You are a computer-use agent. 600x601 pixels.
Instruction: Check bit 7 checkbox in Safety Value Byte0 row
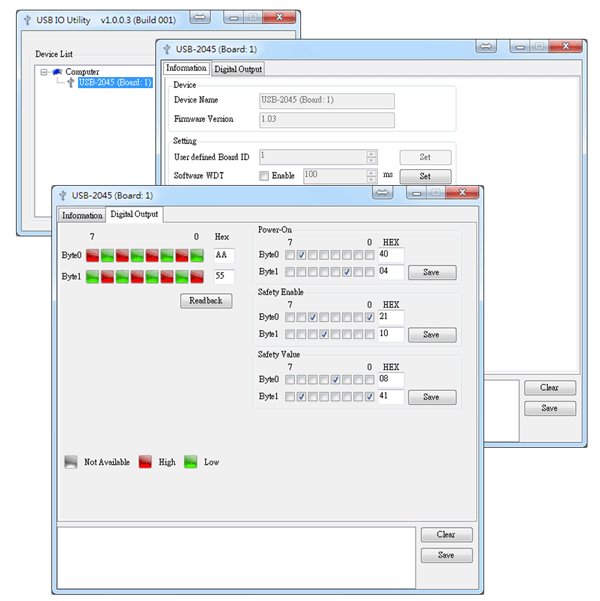pyautogui.click(x=290, y=380)
